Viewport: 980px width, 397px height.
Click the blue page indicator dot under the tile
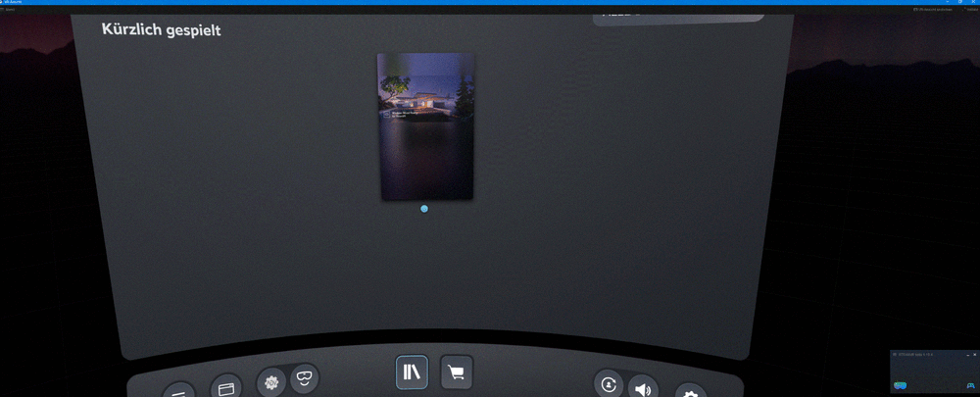(x=424, y=209)
